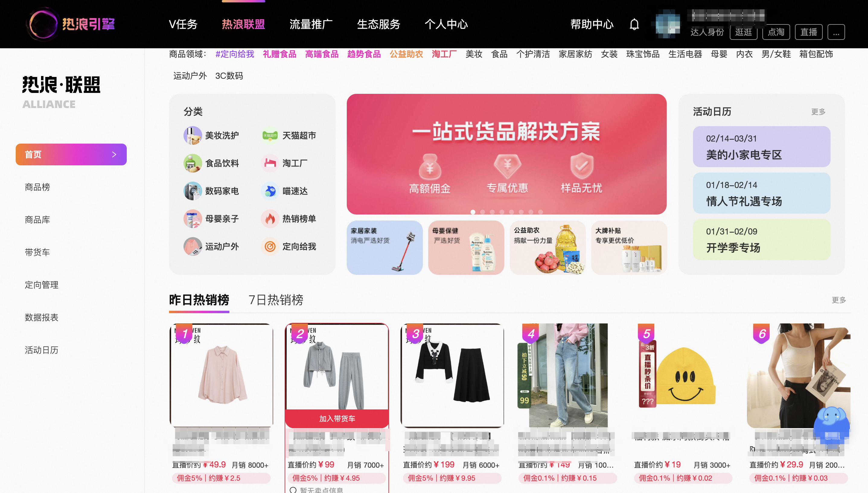
Task: Open 数据报表 in the sidebar
Action: click(x=41, y=317)
